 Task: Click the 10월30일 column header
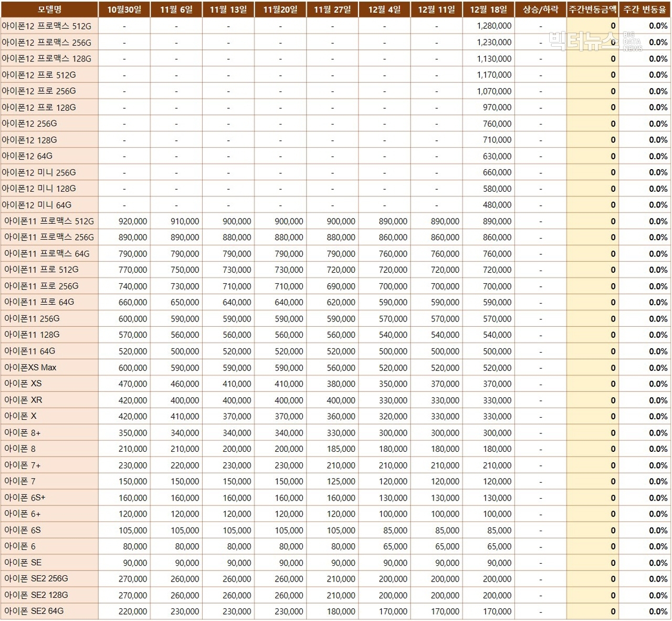click(124, 9)
